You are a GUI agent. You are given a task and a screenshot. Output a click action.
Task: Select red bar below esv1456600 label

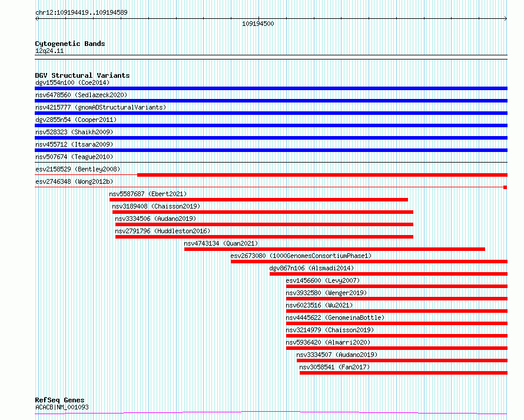coord(397,286)
